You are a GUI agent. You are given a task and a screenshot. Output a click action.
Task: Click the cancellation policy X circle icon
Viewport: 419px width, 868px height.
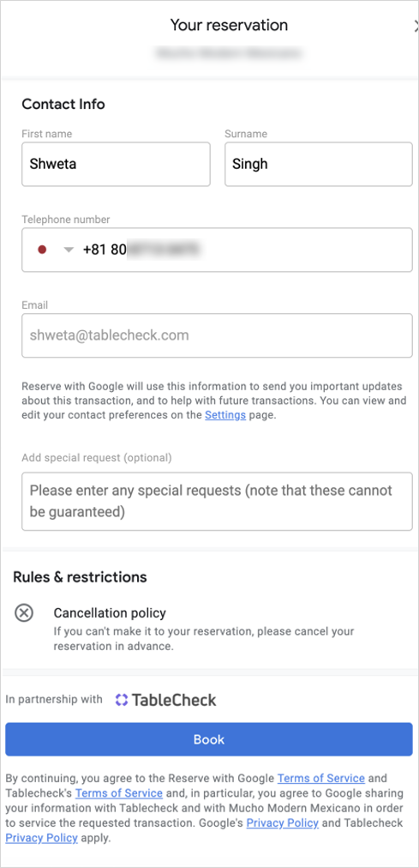[x=24, y=613]
